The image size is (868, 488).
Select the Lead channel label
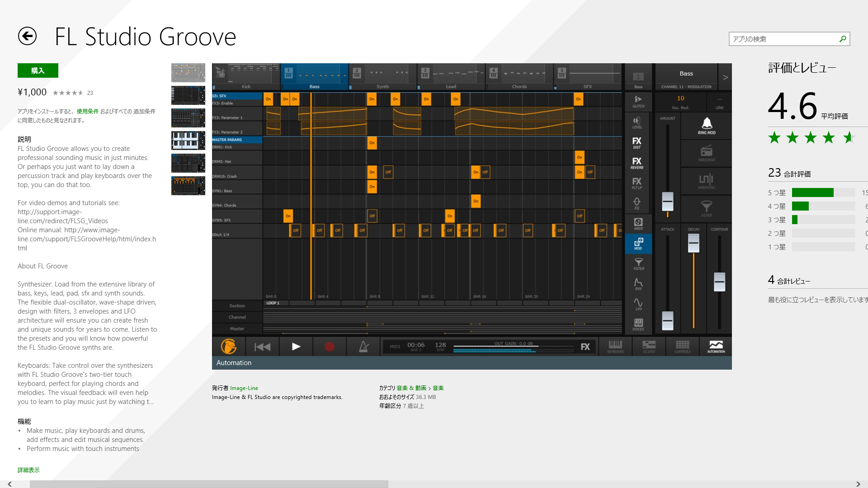451,86
